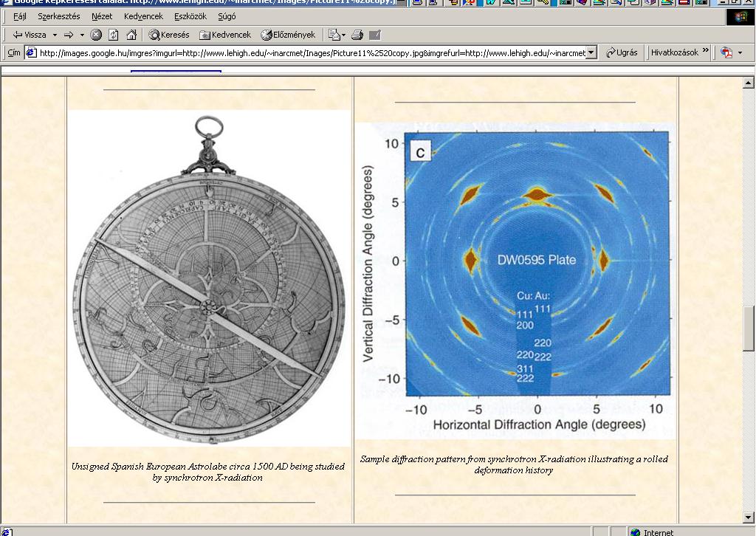Click the astrolabe photograph
Viewport: 756px width, 536px height.
click(209, 278)
